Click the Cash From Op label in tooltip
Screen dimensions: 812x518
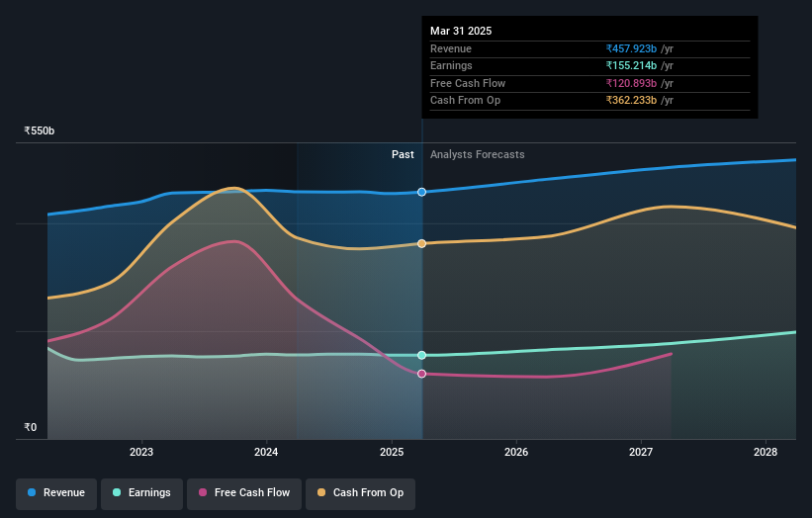[466, 101]
